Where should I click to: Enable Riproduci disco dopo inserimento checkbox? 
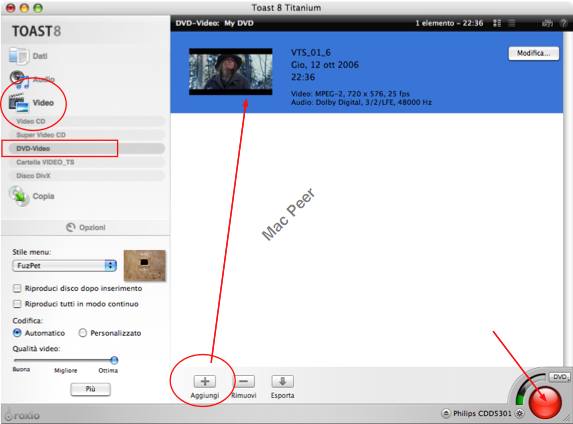[17, 288]
